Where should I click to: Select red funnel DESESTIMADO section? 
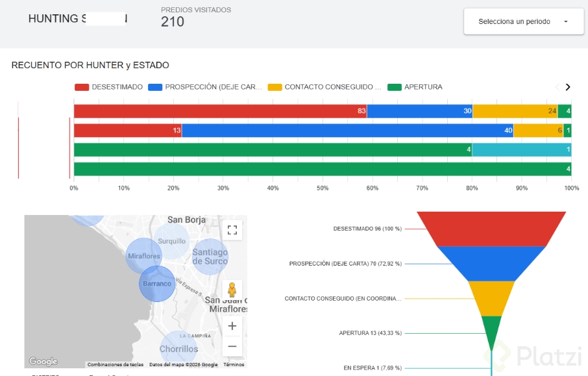491,229
